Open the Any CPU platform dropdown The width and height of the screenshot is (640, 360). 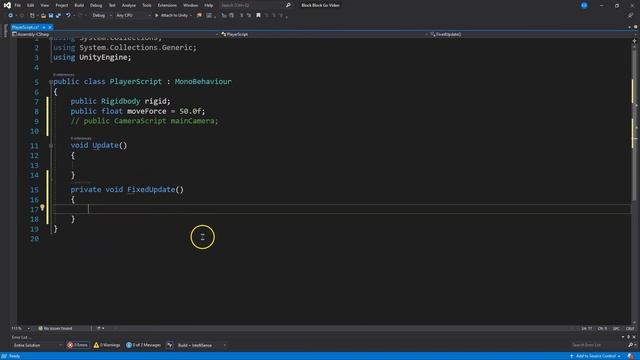click(133, 16)
